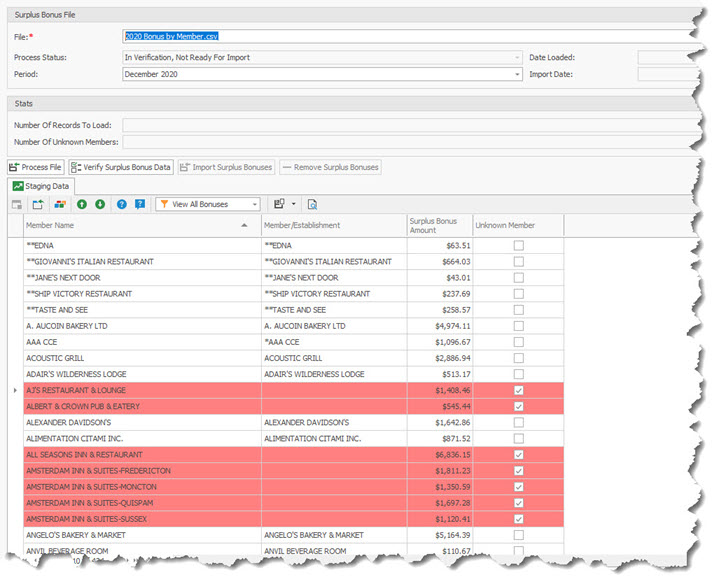The image size is (719, 584).
Task: Click the green up arrow toolbar icon
Action: 82,204
